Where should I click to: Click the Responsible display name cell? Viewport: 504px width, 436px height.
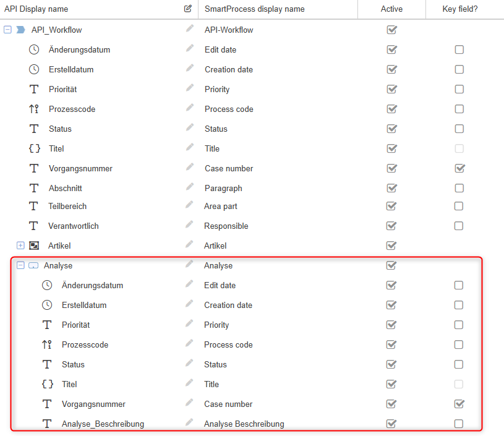pos(226,226)
